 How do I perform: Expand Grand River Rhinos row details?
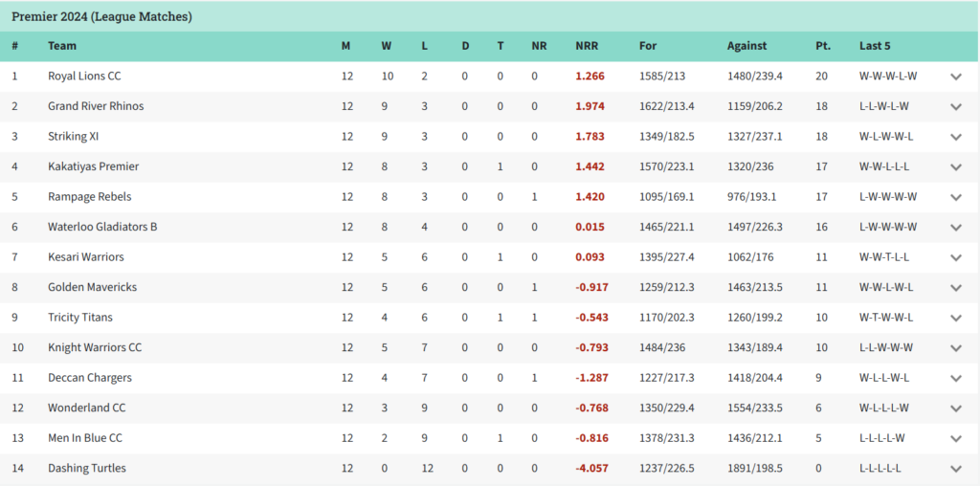955,106
